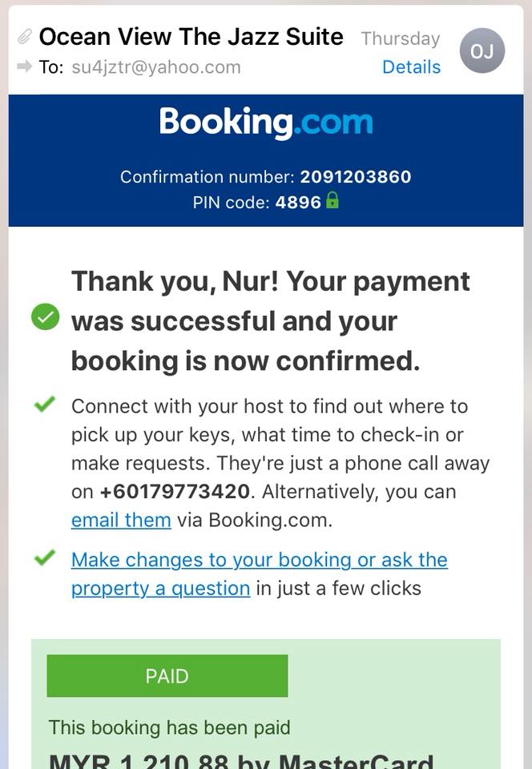
Task: Click the green circle checkmark icon
Action: tap(45, 318)
